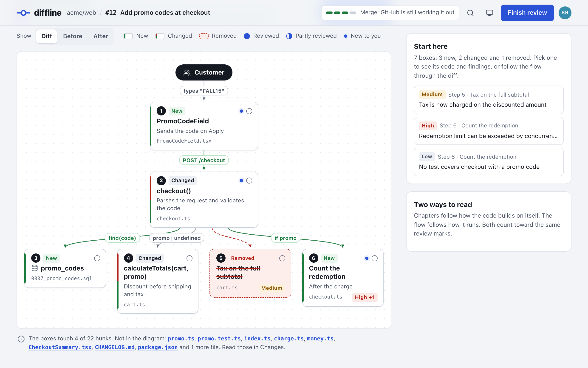Switch to the Before view
The width and height of the screenshot is (588, 368).
[x=73, y=36]
